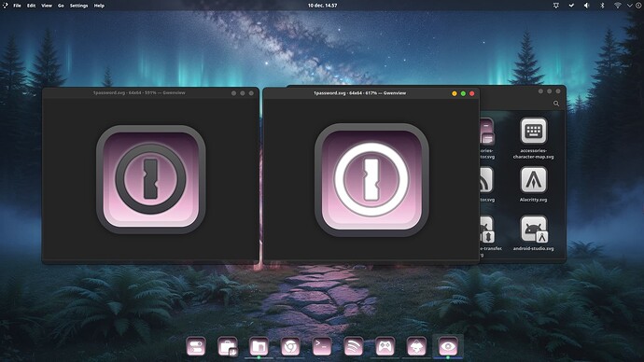Expand the system tray chevron
Screen dimensions: 644x362
pos(629,6)
